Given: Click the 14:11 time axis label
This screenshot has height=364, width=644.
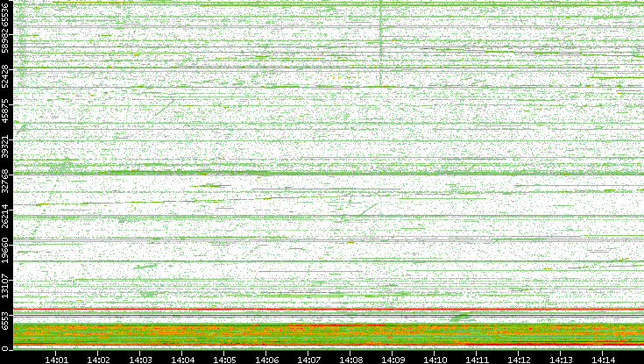Looking at the screenshot, I should pos(477,360).
